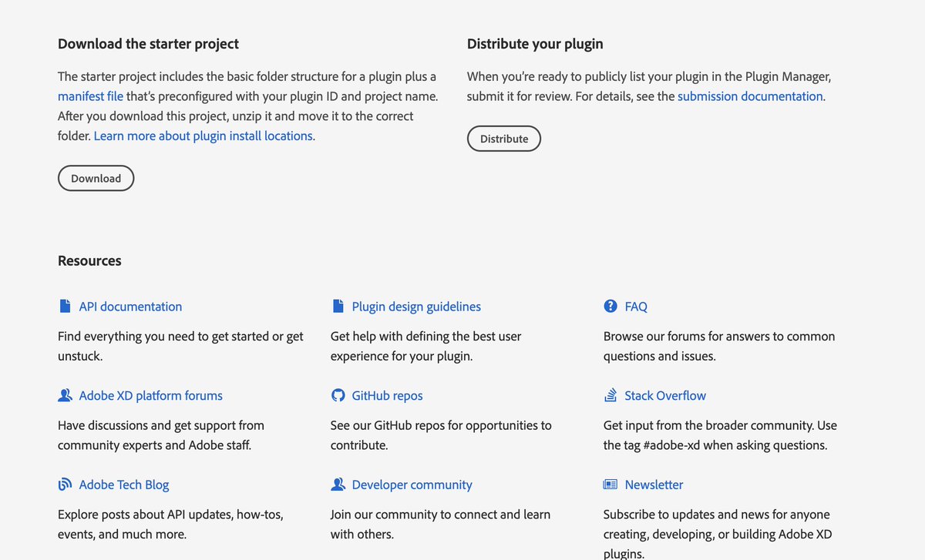Open the manifest file link

(90, 96)
